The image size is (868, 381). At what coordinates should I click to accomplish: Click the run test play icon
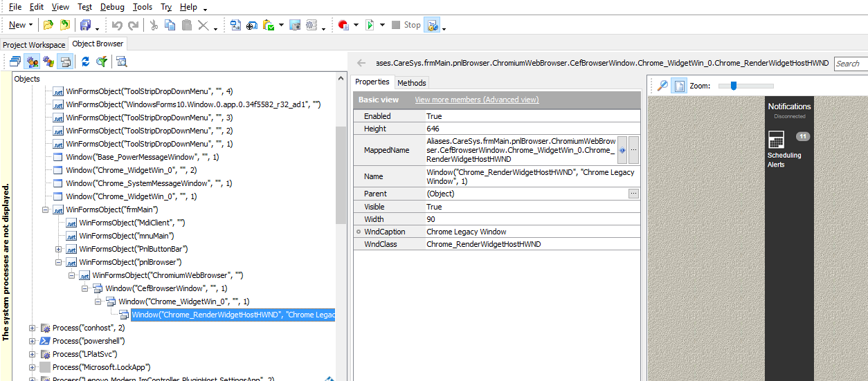(370, 25)
